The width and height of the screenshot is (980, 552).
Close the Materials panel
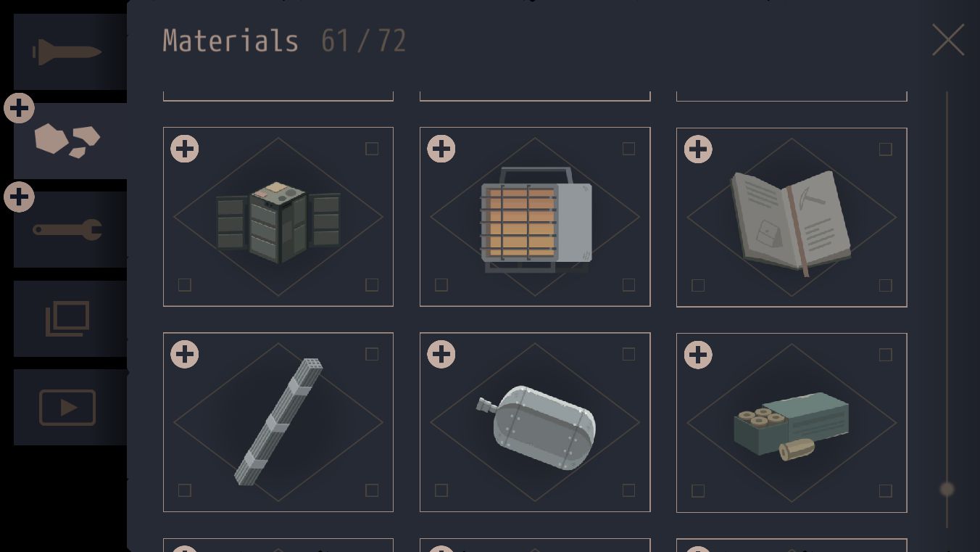tap(948, 40)
